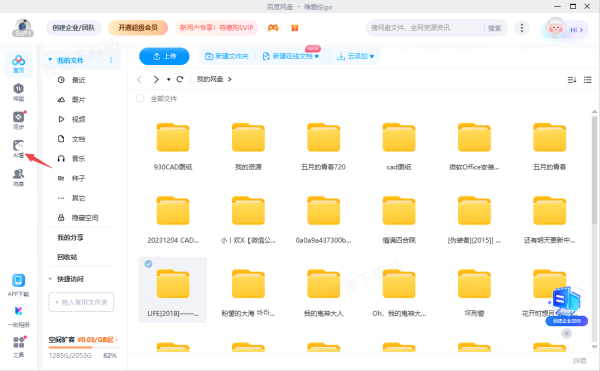The image size is (600, 371).
Task: Open the sort order menu icon
Action: 572,80
